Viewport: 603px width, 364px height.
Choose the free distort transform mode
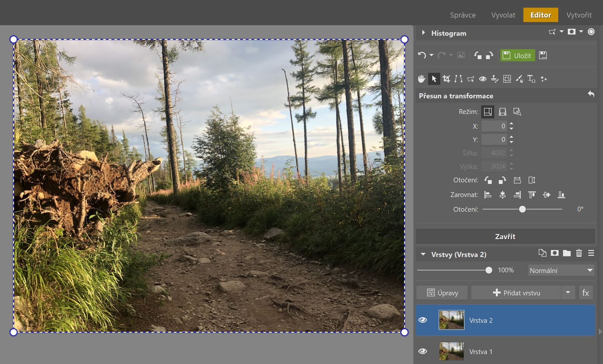click(517, 112)
